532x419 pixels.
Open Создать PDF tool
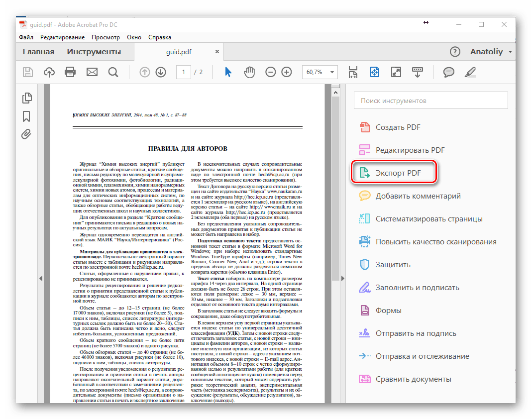(x=397, y=127)
